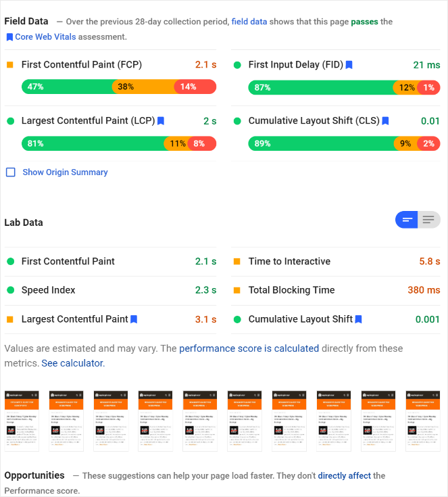This screenshot has height=497, width=448.
Task: Select the first page load filmstrip thumbnail
Action: pos(22,421)
